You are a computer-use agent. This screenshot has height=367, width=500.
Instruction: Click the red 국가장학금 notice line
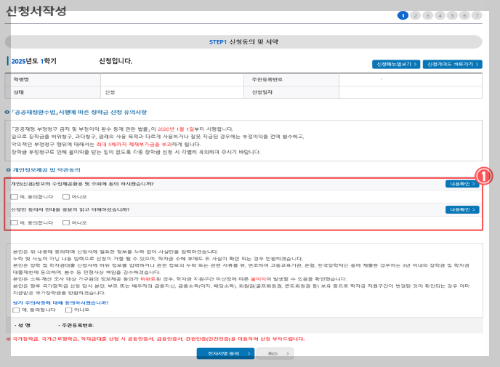click(x=156, y=339)
